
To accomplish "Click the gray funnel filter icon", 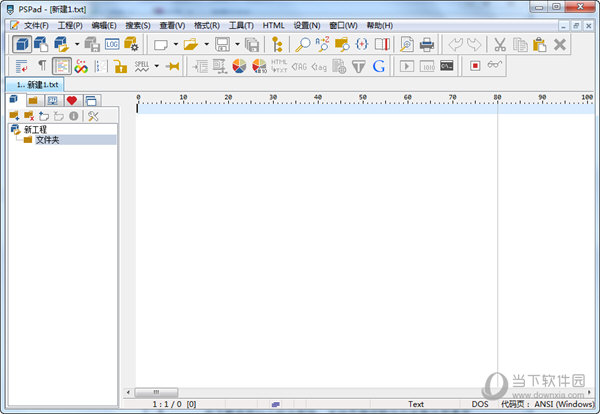I will (x=359, y=67).
